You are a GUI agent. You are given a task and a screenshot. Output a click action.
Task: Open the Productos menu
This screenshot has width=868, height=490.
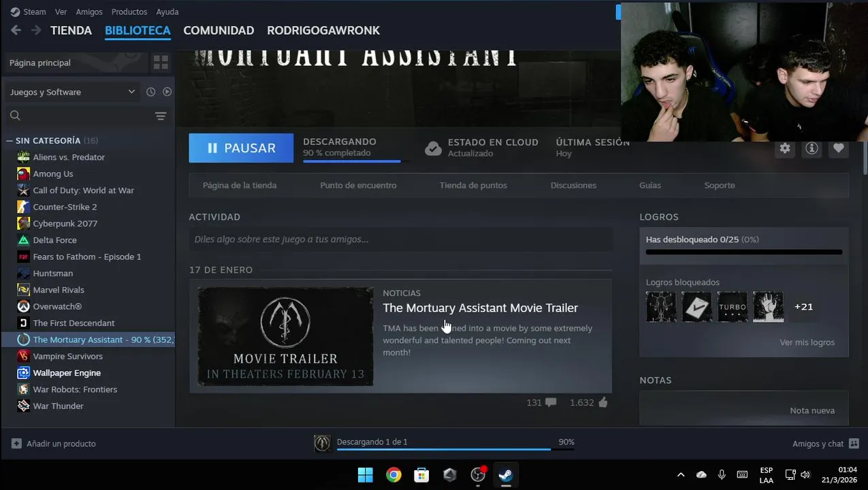coord(129,12)
